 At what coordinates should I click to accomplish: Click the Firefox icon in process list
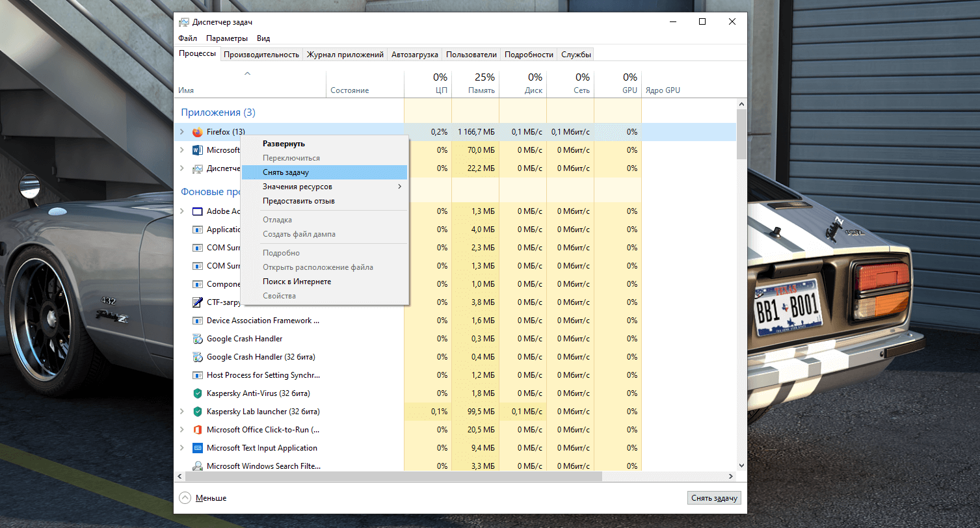(x=198, y=132)
